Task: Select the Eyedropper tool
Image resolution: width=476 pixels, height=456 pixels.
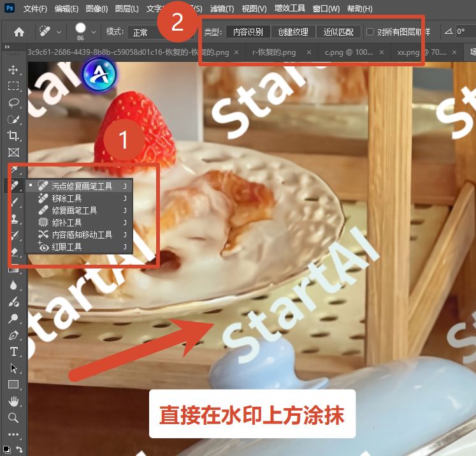Action: 15,170
